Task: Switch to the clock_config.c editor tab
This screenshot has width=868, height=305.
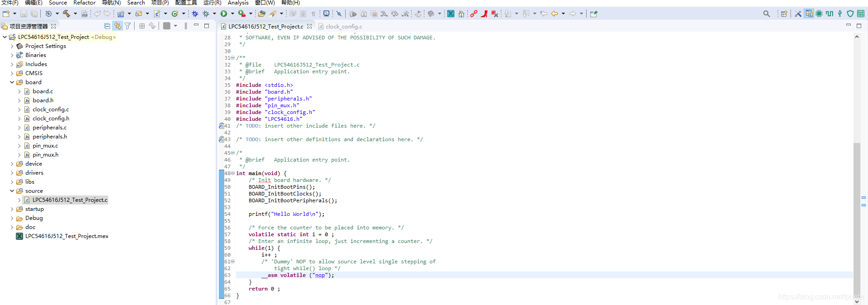Action: point(340,26)
